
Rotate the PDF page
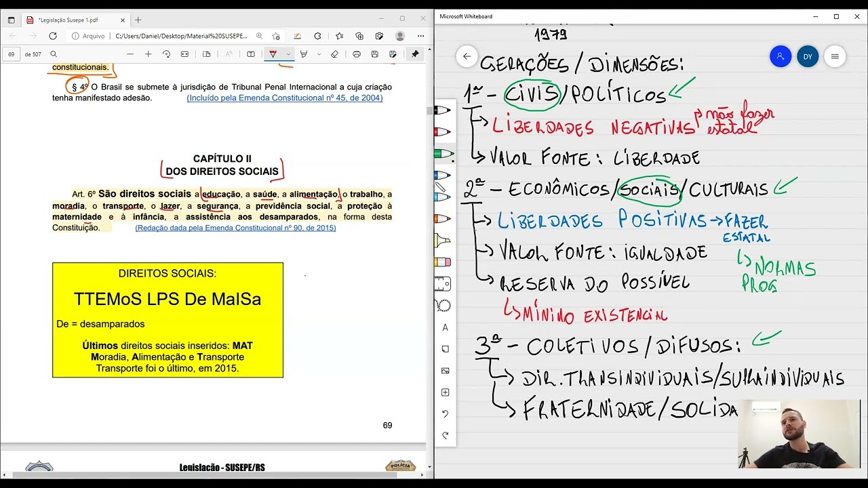[166, 54]
